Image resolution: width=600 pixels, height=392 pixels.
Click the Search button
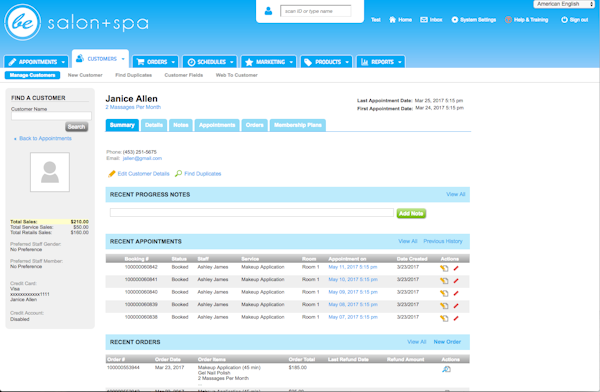(76, 127)
